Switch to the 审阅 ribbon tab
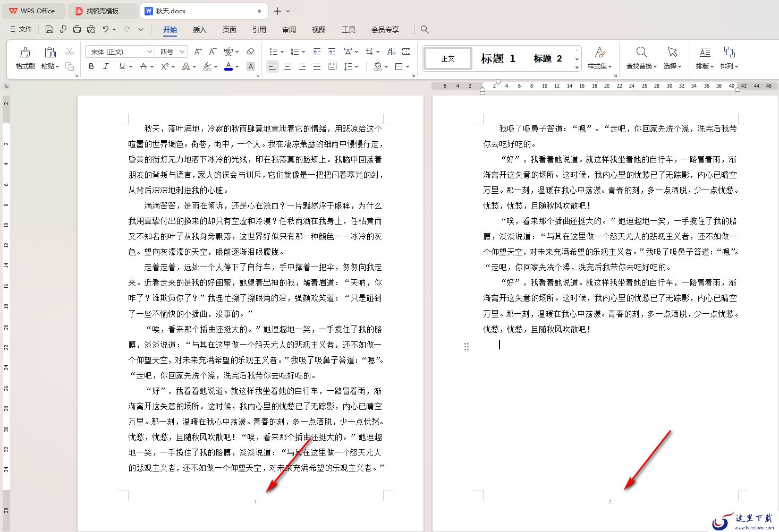The height and width of the screenshot is (532, 779). (289, 30)
